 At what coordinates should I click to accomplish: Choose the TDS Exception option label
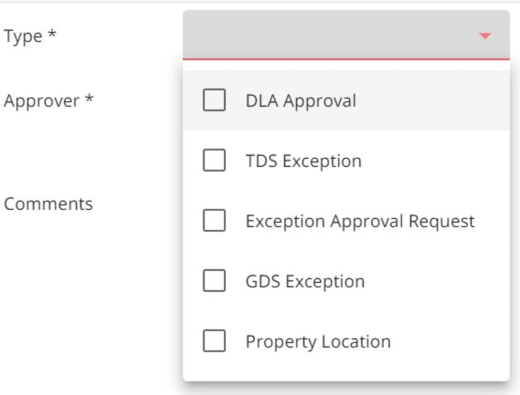(304, 161)
